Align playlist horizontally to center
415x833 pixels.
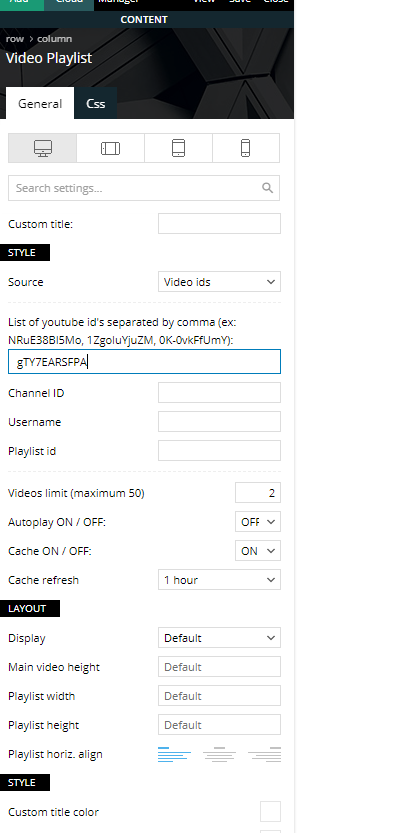tap(219, 754)
